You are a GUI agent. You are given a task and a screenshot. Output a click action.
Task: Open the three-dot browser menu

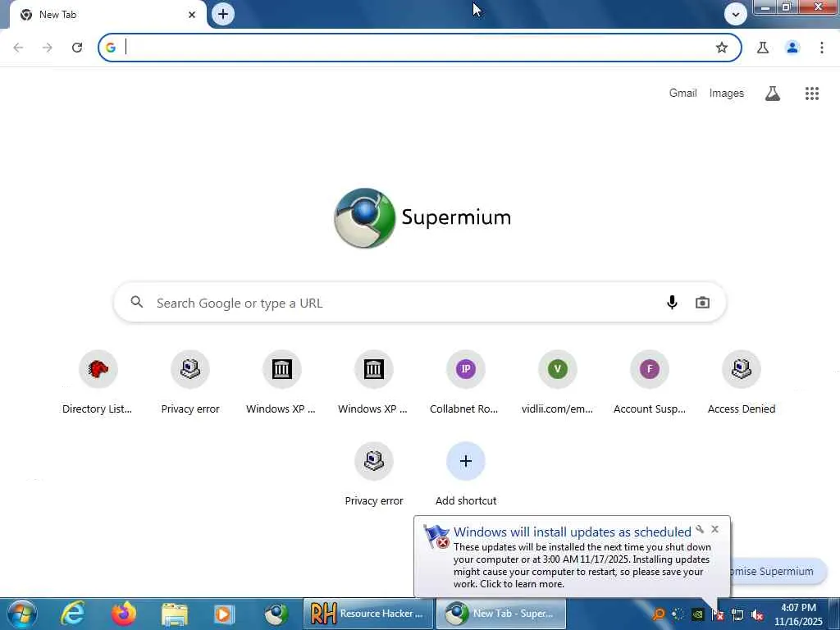pos(821,48)
